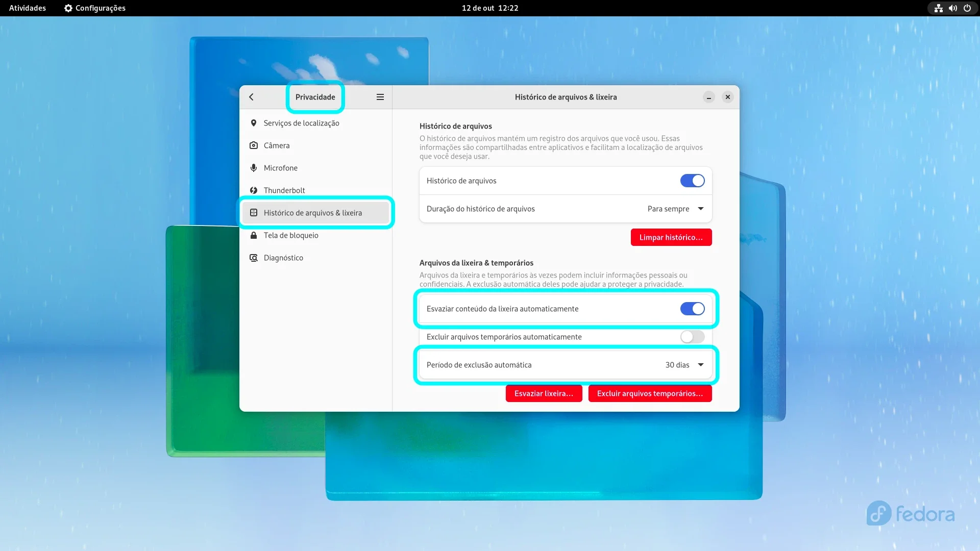Click the power icon in top bar
This screenshot has height=551, width=980.
click(967, 8)
